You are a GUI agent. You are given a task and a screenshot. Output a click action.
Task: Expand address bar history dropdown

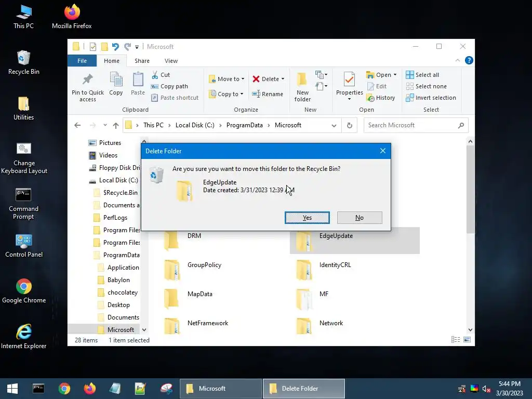point(334,126)
